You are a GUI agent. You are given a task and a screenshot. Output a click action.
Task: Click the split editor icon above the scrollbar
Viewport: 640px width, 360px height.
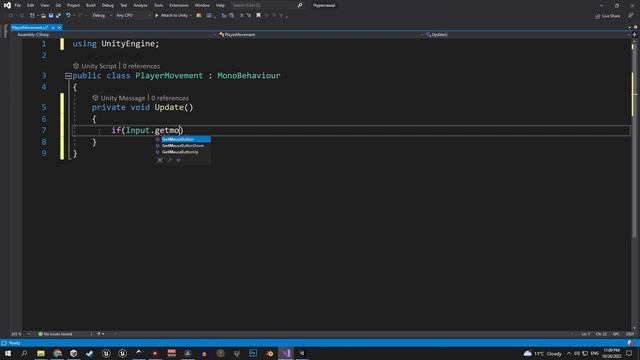(x=634, y=35)
